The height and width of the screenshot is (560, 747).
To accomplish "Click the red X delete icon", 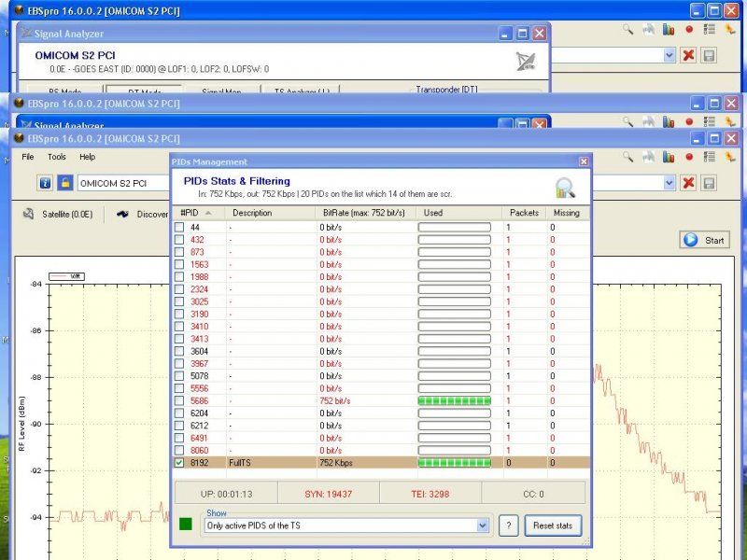I will click(688, 183).
